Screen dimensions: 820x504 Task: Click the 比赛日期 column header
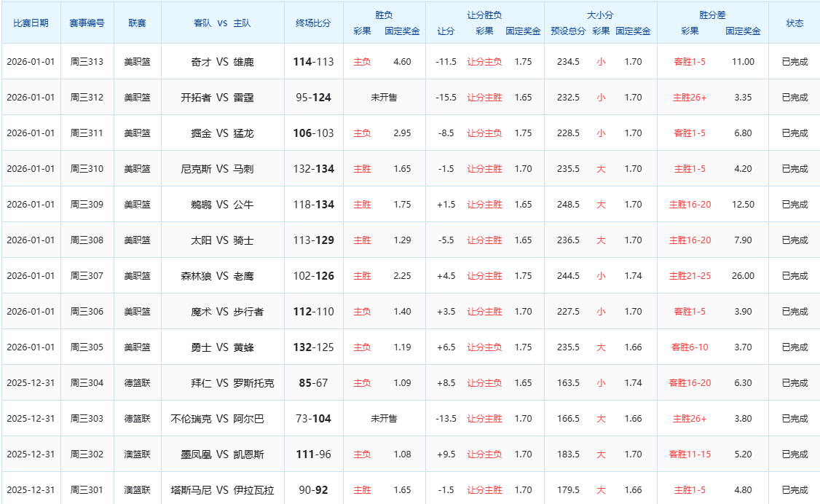[x=31, y=23]
